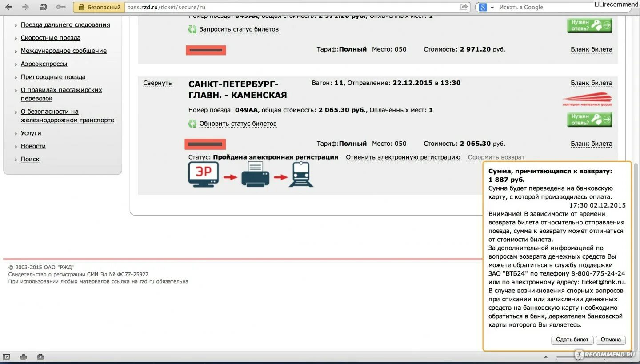Image resolution: width=640 pixels, height=364 pixels.
Task: Click the ЭР electronic registration monitor icon
Action: click(204, 174)
